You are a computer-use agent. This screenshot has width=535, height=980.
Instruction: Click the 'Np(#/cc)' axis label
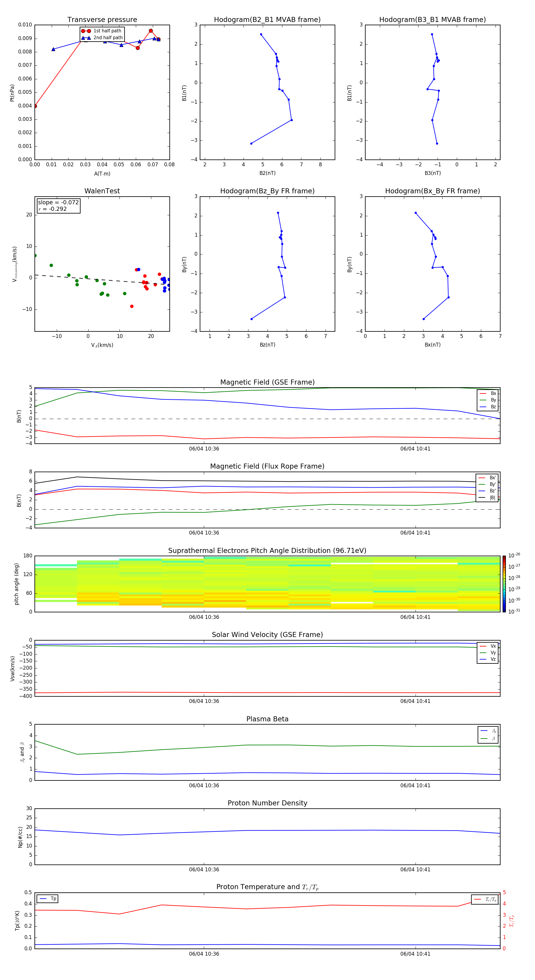point(20,837)
